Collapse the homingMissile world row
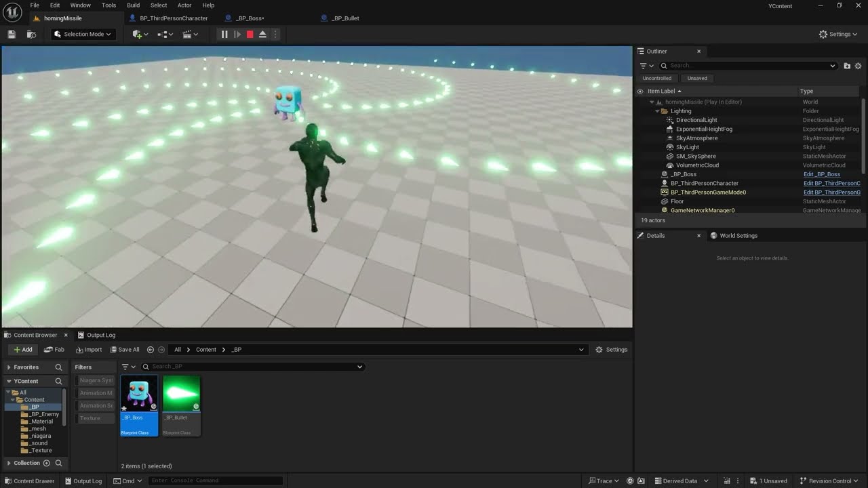This screenshot has height=488, width=868. 652,102
